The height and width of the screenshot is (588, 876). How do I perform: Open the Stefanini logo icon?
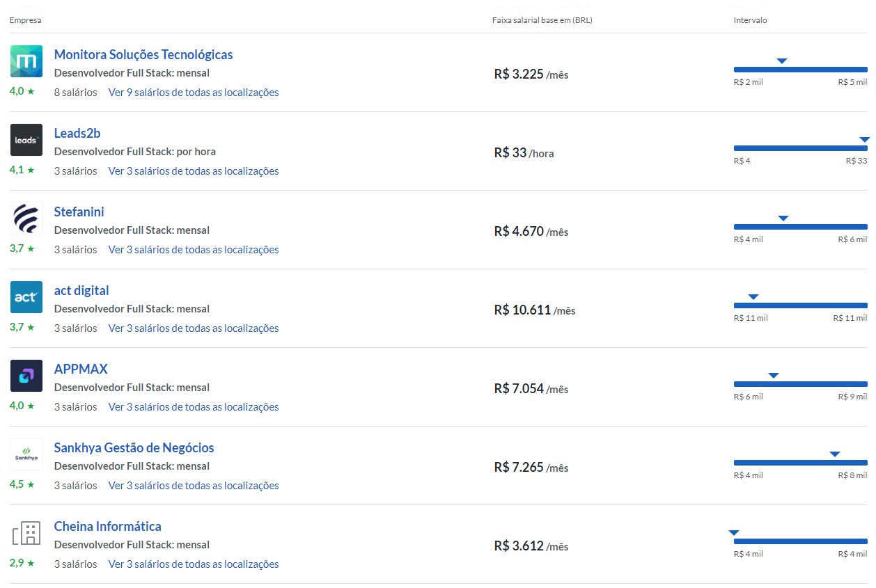pos(26,218)
